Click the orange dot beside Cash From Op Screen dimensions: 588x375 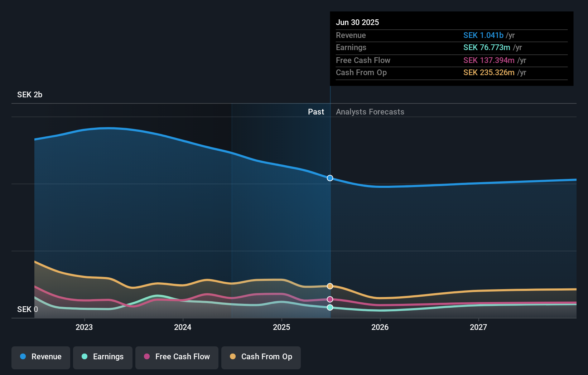pos(233,356)
